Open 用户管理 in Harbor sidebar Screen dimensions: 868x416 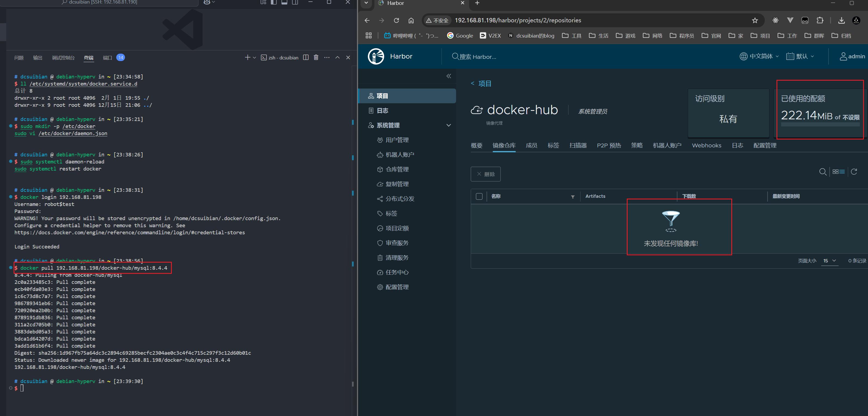[393, 140]
